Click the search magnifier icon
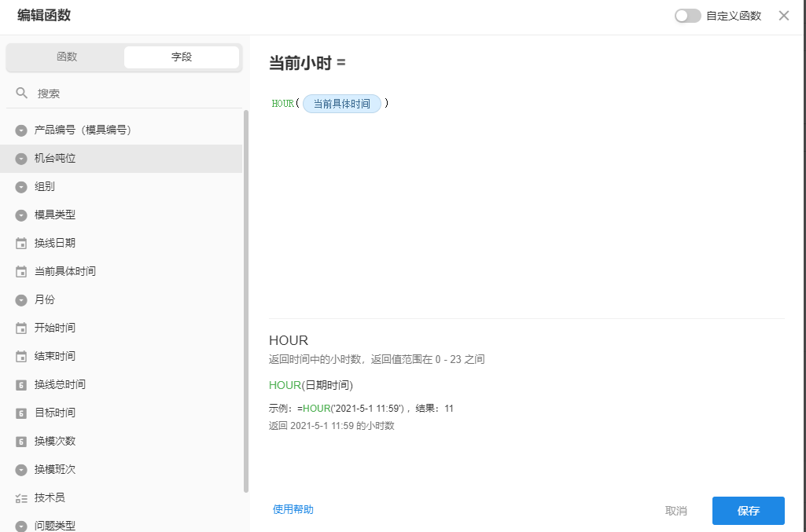 click(x=22, y=94)
